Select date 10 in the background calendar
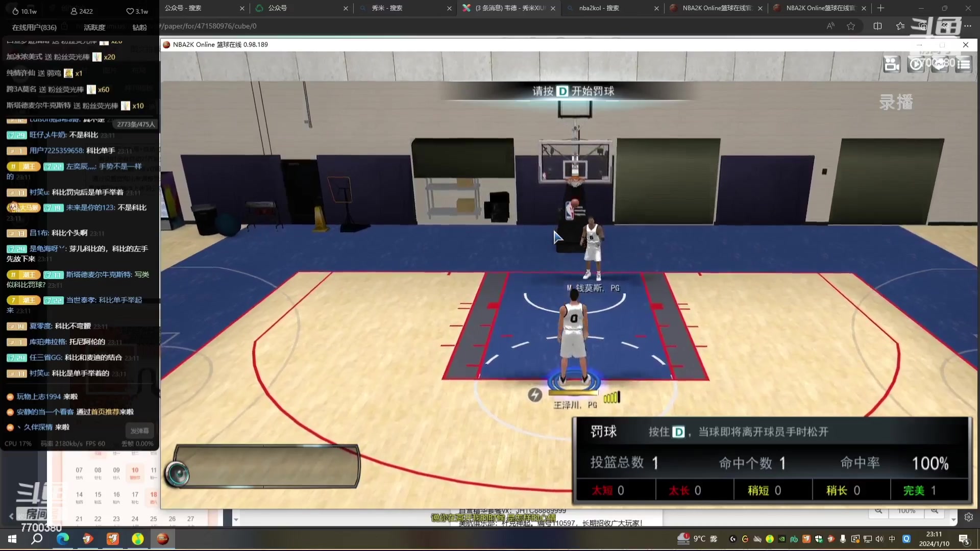Screen dimensions: 980x551 (x=135, y=472)
